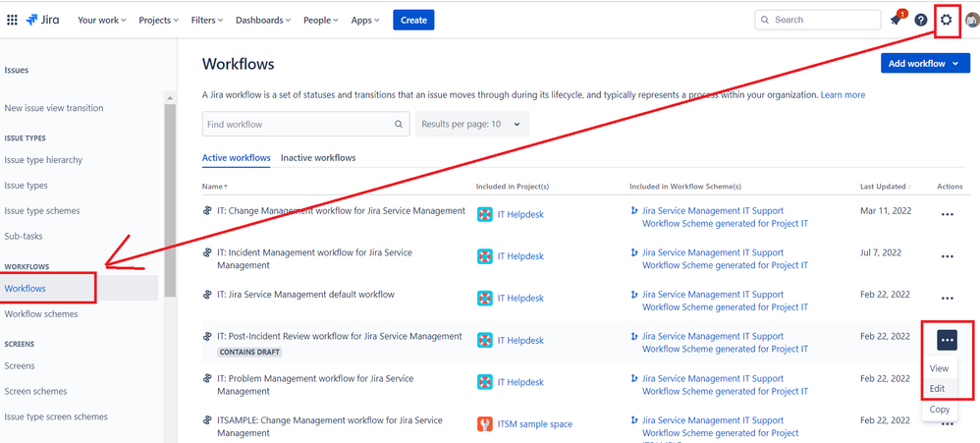Open the app switcher grid icon
Screen dimensions: 980x443
(12, 20)
